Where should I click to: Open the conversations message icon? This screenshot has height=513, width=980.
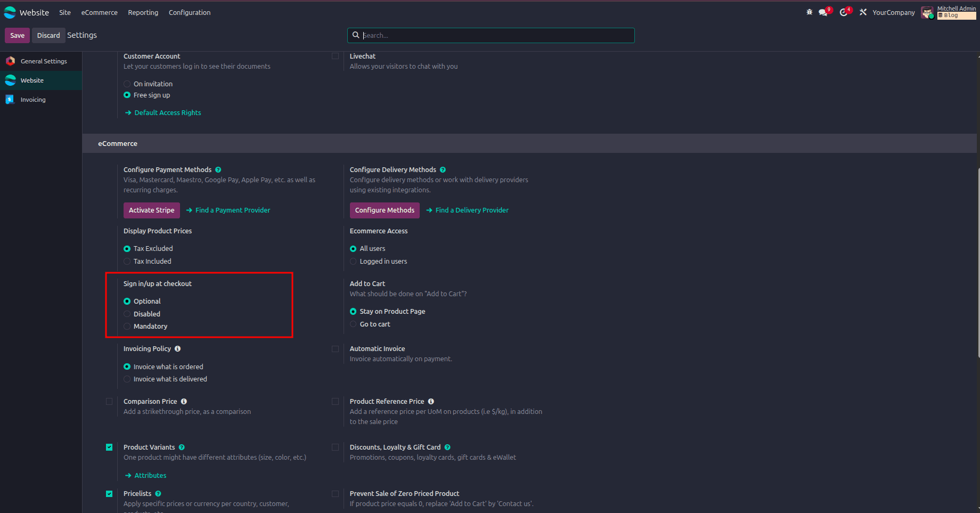click(823, 12)
